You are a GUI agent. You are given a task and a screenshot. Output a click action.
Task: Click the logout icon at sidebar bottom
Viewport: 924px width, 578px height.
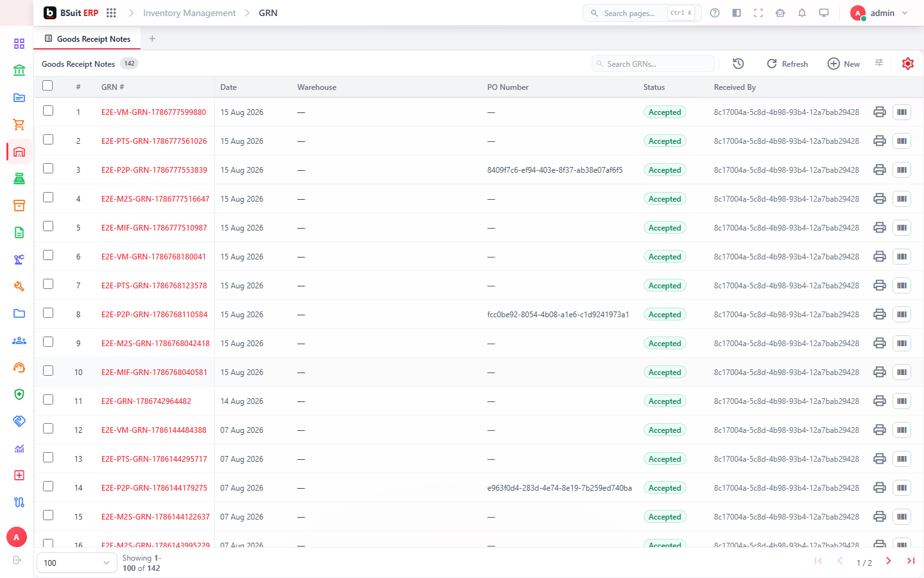coord(17,560)
